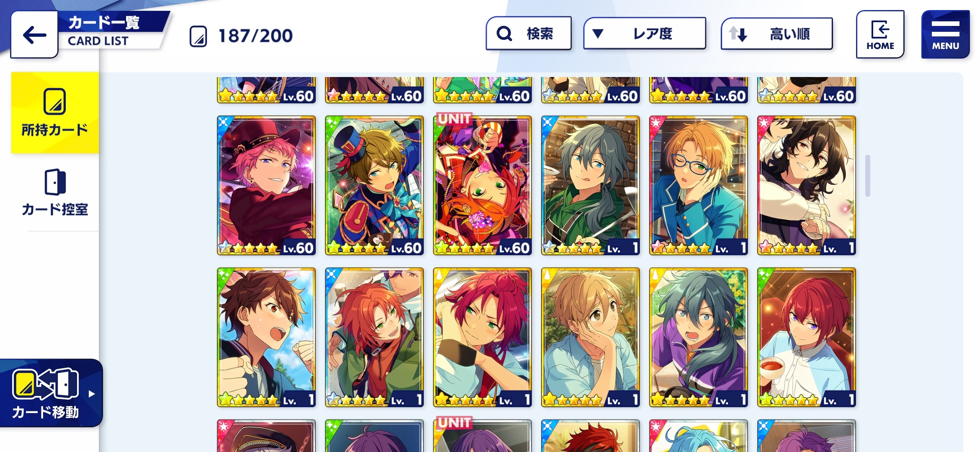This screenshot has height=452, width=980.
Task: Open the HOME screen icon
Action: (880, 34)
